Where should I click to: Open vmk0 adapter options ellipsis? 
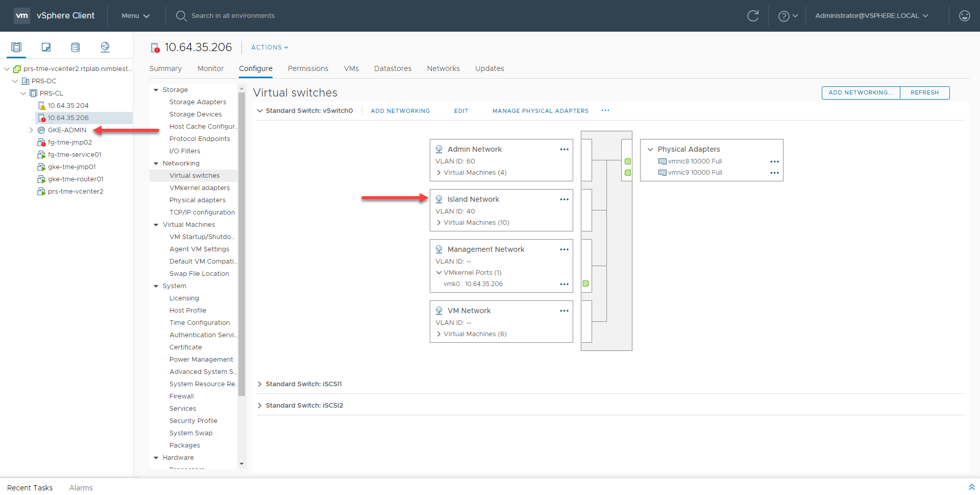point(564,284)
